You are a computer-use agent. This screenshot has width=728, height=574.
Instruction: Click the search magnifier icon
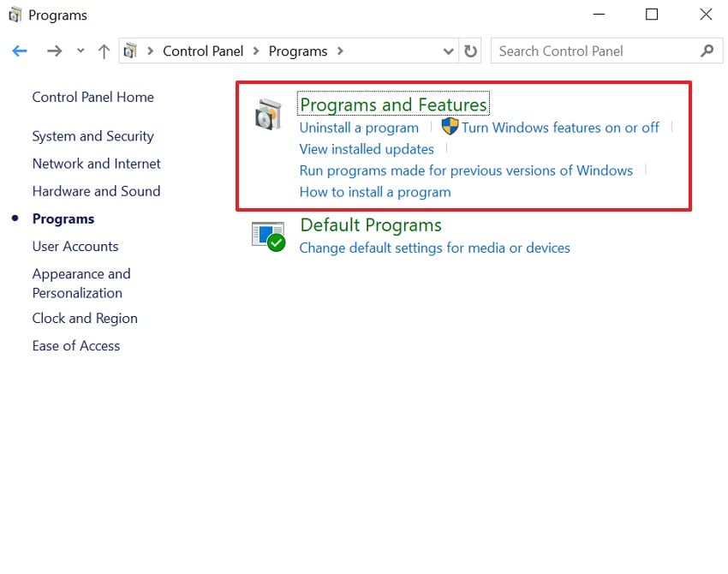click(x=707, y=51)
